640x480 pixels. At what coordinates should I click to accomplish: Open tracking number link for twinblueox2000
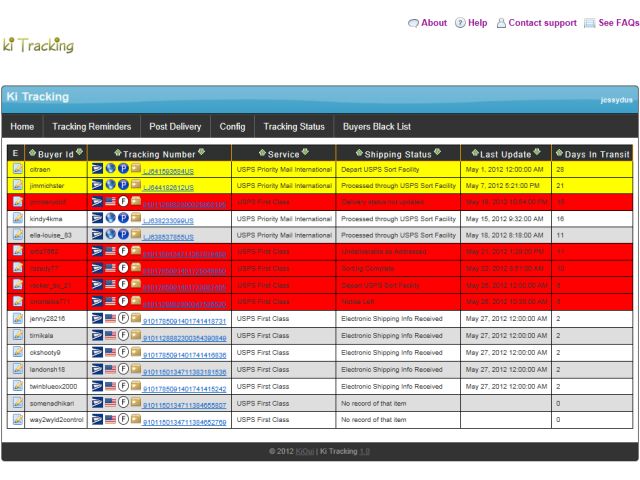tap(184, 389)
